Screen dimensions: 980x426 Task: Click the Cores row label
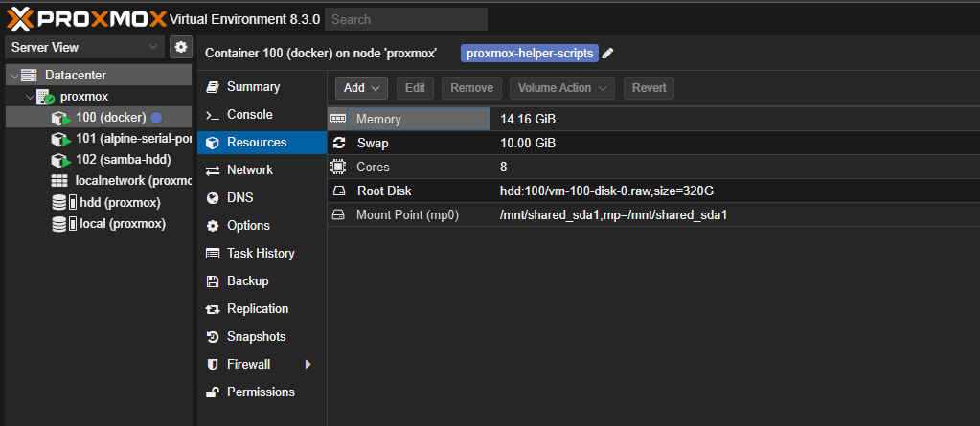point(373,168)
